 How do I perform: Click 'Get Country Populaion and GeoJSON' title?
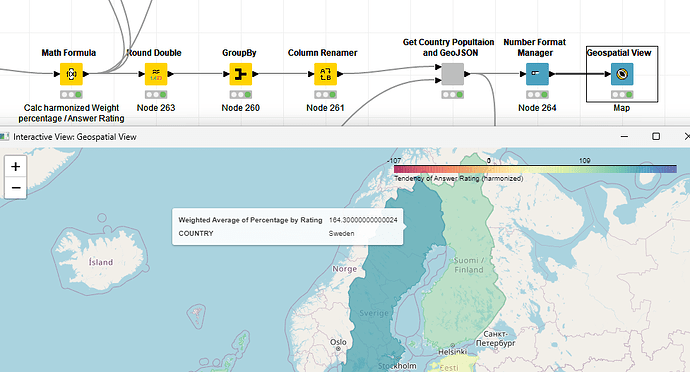click(x=448, y=48)
